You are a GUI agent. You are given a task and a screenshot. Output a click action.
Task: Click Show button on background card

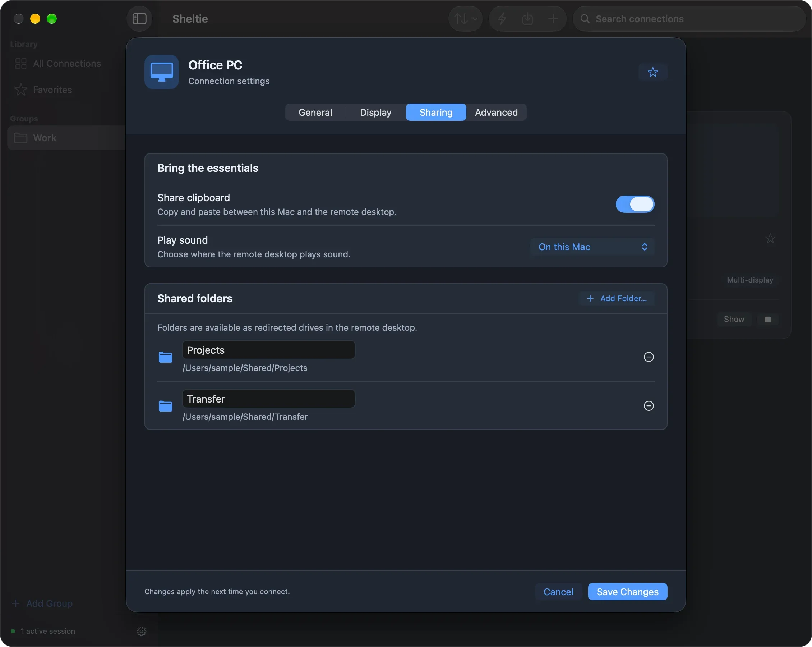[734, 319]
